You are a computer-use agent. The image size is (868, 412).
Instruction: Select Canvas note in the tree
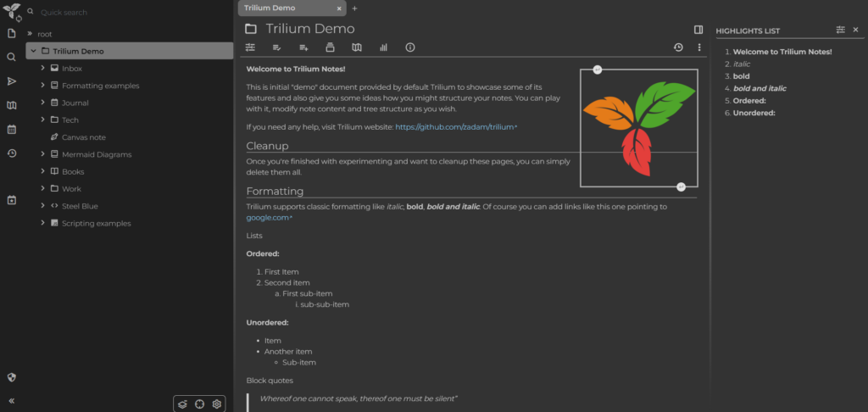coord(84,137)
